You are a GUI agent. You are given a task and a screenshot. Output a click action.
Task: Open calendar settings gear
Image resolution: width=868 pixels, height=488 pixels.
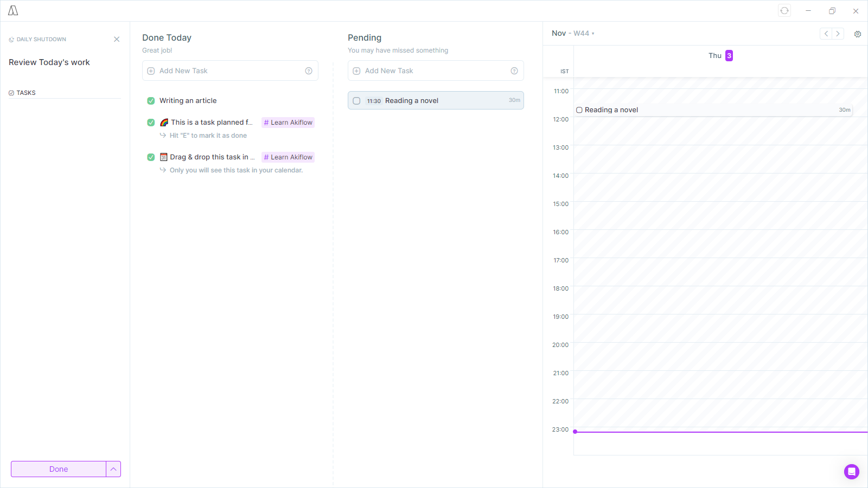[858, 34]
